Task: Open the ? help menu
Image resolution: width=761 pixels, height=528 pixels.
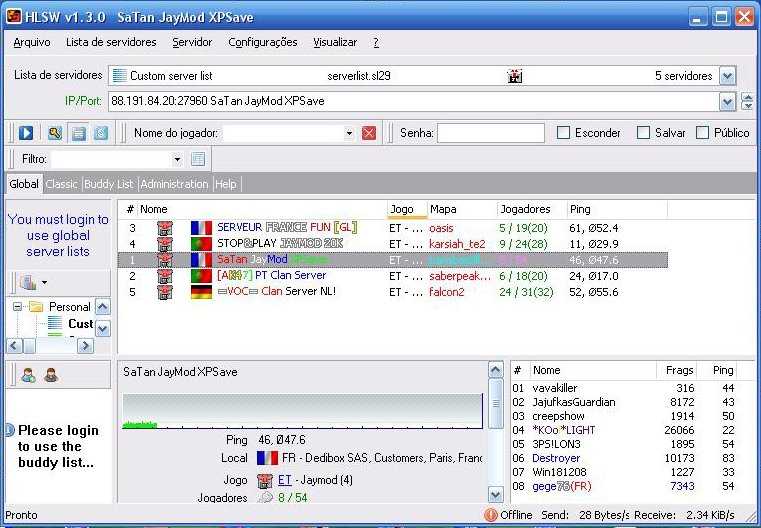Action: click(x=376, y=42)
